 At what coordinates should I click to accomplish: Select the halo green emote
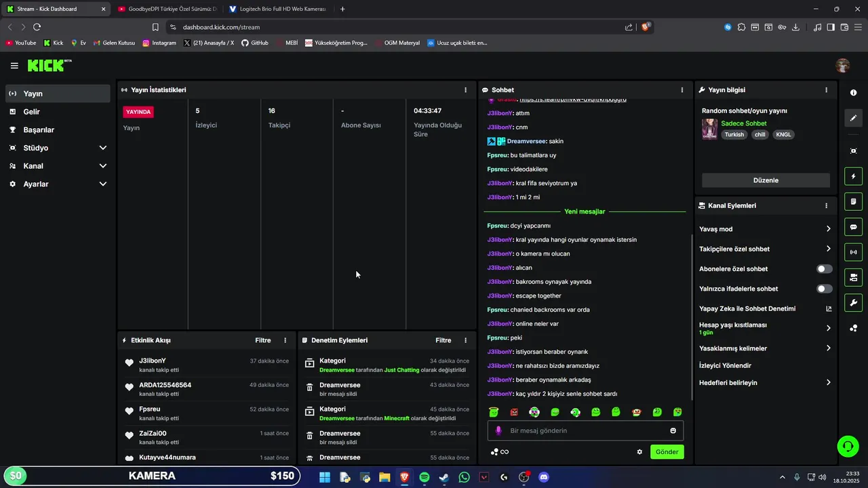click(494, 412)
